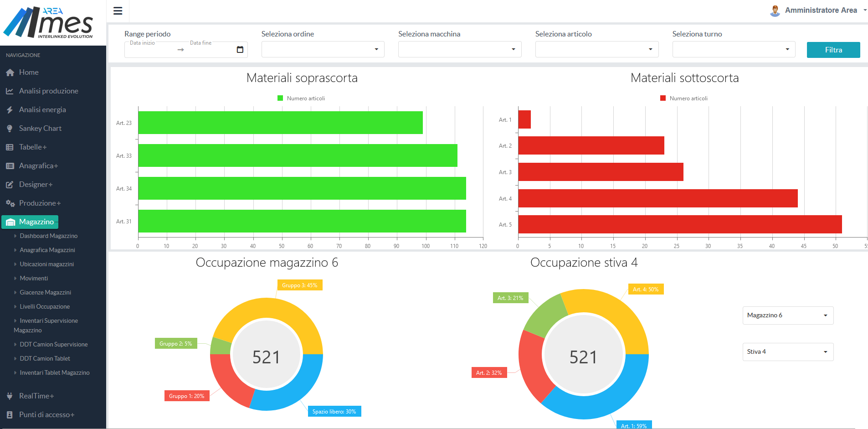Click the Punti di accesso badge icon
This screenshot has height=429, width=868.
tap(10, 415)
